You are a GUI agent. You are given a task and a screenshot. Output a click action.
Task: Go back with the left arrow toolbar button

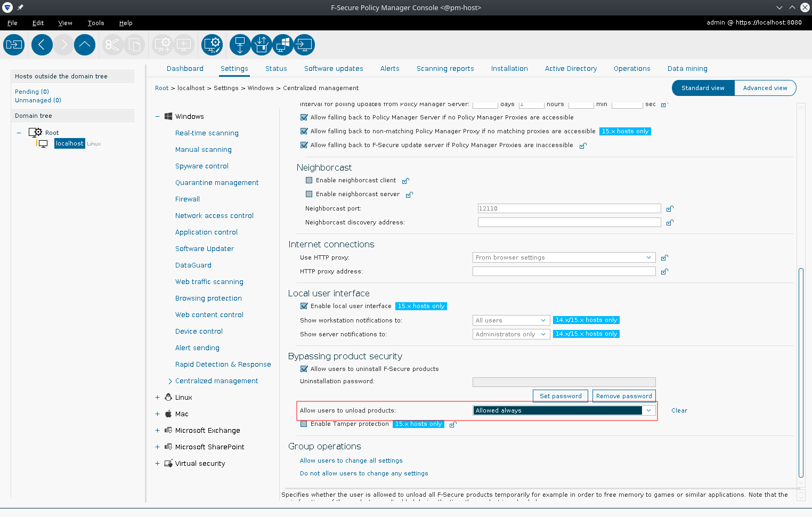42,45
